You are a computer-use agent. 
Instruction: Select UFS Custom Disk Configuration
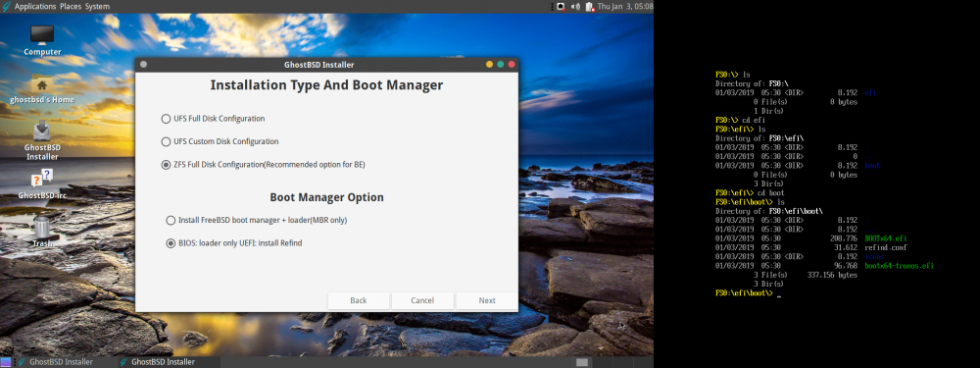220,141
